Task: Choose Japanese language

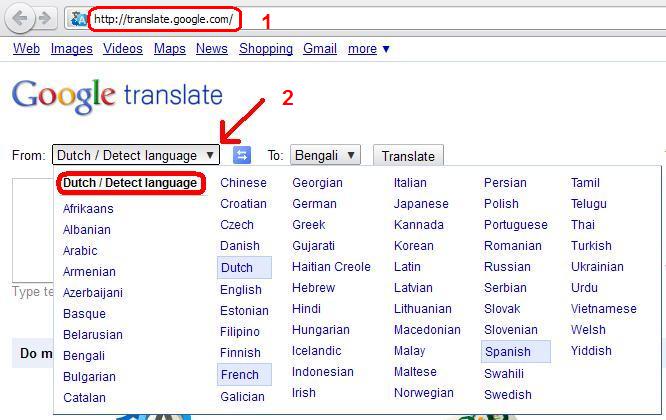Action: (x=421, y=204)
